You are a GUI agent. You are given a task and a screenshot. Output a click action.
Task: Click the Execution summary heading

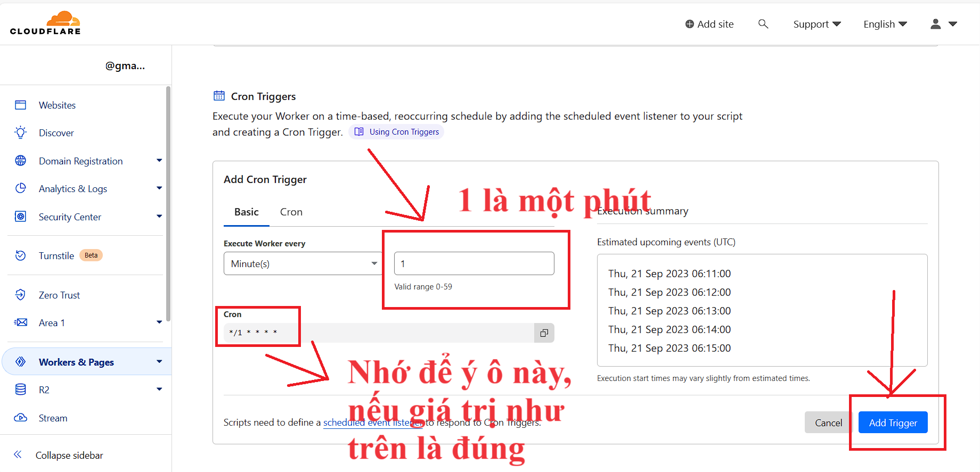pos(642,211)
